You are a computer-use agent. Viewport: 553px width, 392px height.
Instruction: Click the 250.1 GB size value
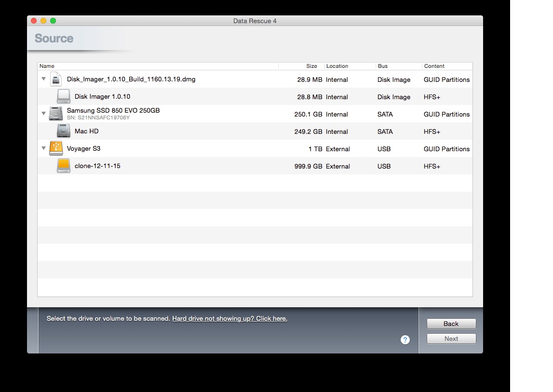(x=308, y=114)
